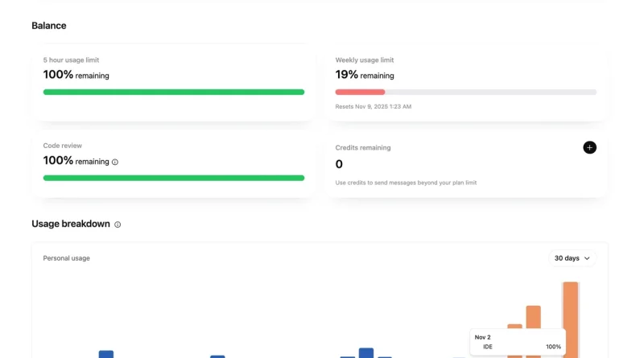Click the Use credits to send messages description
The width and height of the screenshot is (644, 358).
click(406, 183)
